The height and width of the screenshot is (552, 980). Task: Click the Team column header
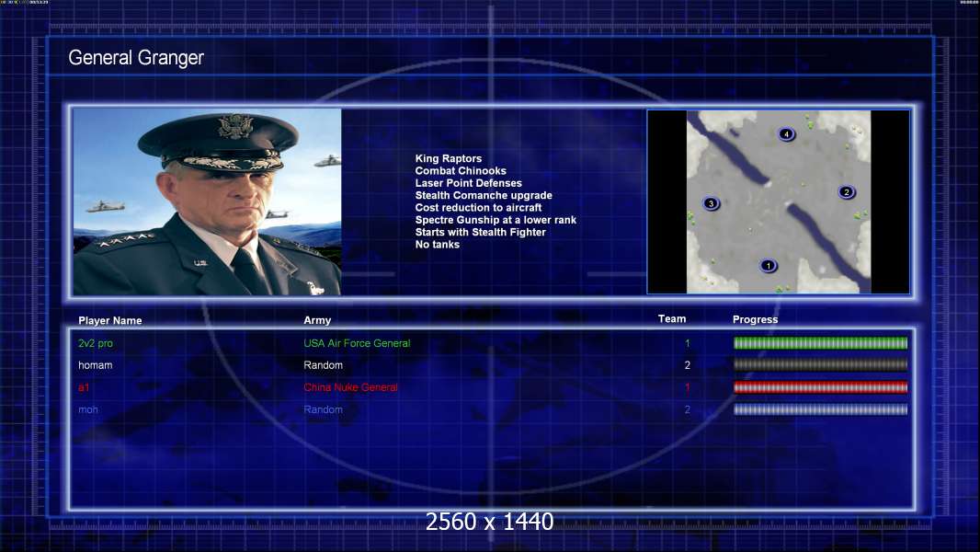[672, 319]
